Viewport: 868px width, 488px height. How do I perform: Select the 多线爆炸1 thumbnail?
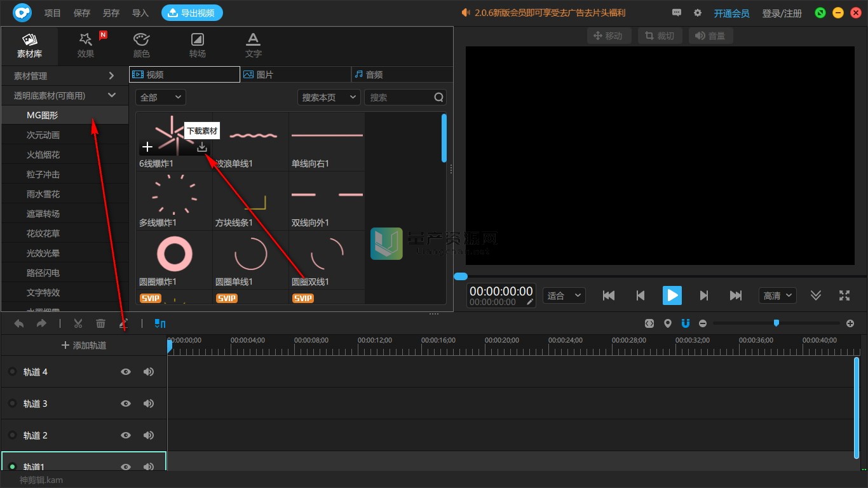tap(174, 194)
